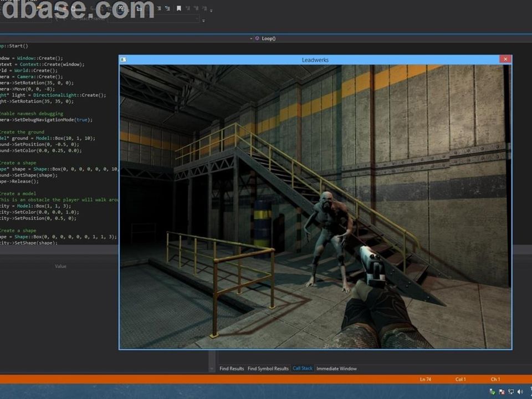Viewport: 532px width, 399px height.
Task: Open the debug toolbar overflow arrow on the second toolbar row
Action: pos(203,21)
